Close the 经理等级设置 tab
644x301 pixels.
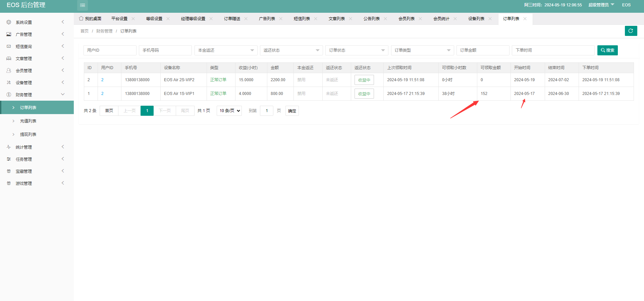[x=211, y=19]
